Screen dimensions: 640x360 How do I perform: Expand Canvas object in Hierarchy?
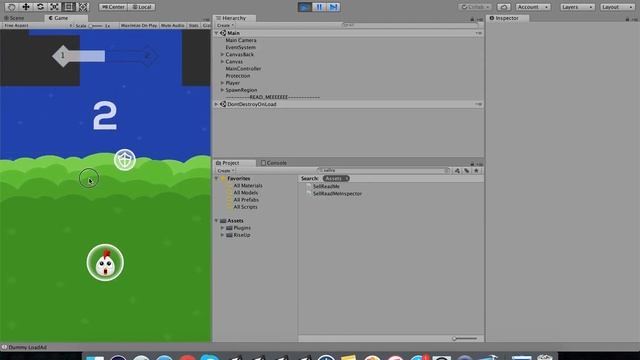pyautogui.click(x=222, y=62)
